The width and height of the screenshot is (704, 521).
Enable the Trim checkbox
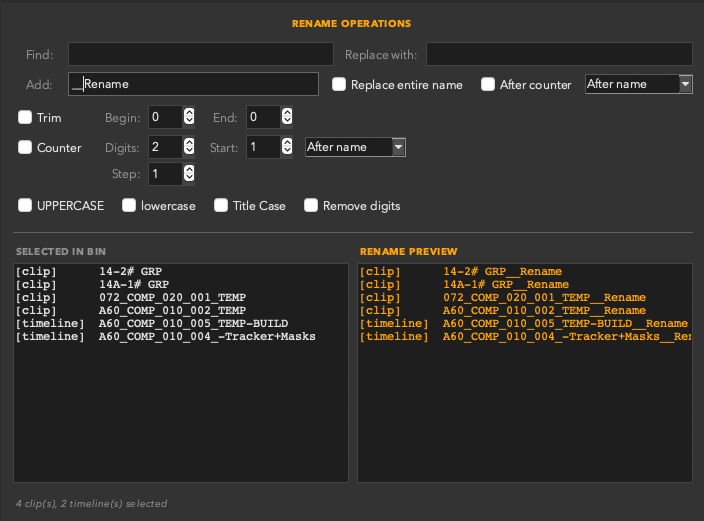coord(25,117)
